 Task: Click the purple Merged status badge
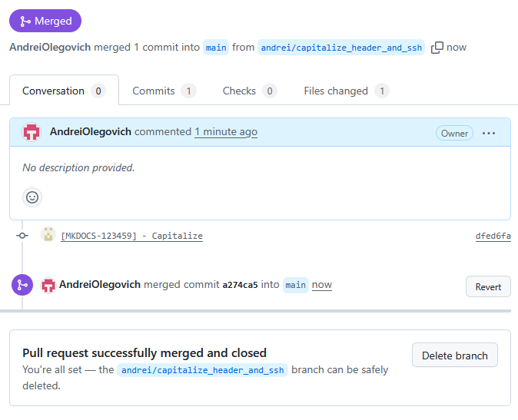(45, 21)
